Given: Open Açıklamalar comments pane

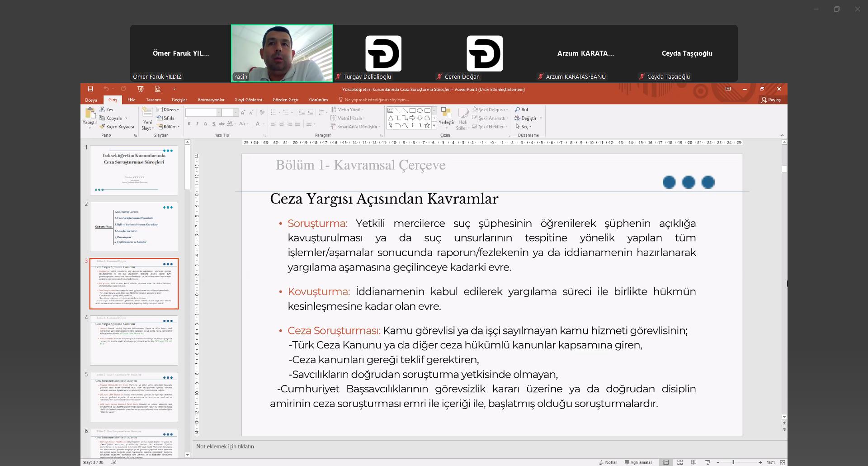Looking at the screenshot, I should tap(638, 462).
